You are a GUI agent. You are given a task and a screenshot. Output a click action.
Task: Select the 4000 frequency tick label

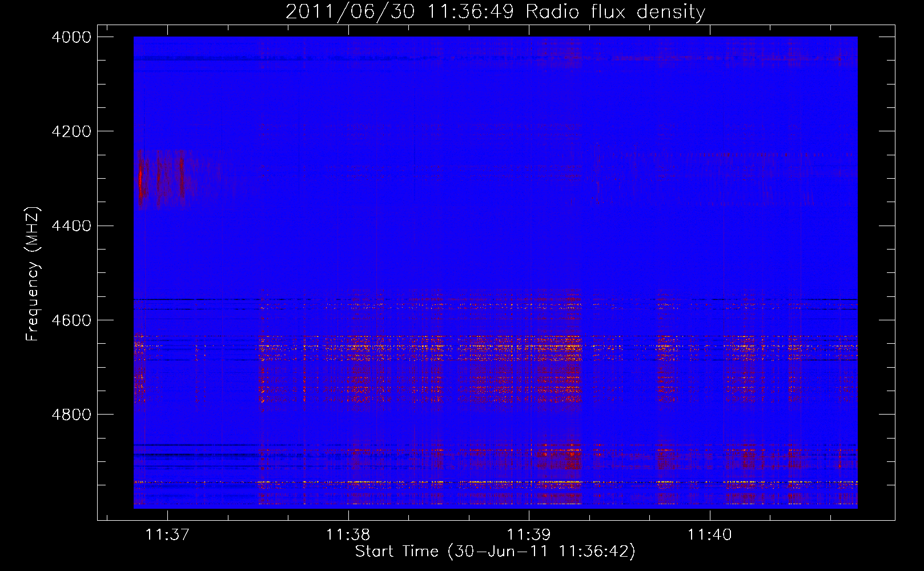coord(71,37)
